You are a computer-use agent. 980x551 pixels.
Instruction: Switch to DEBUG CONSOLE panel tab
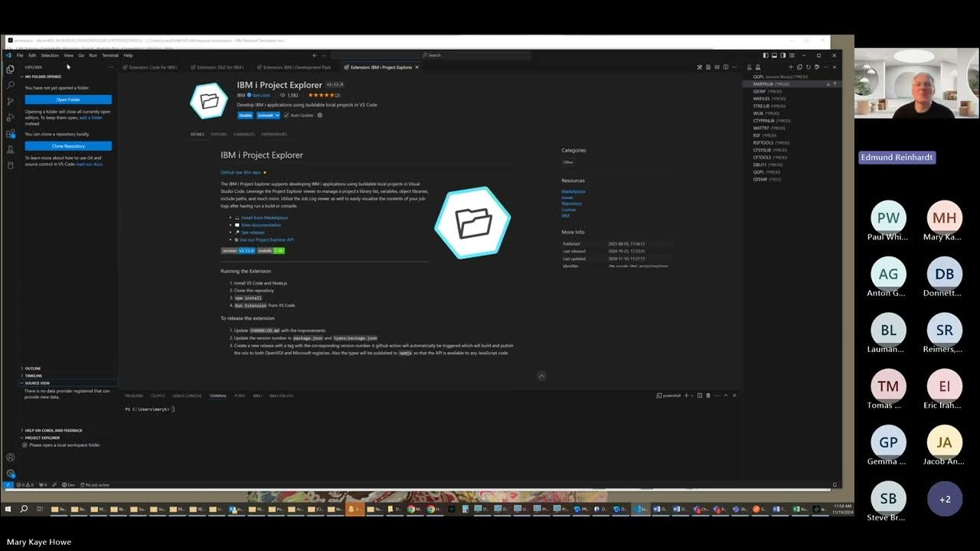tap(187, 396)
